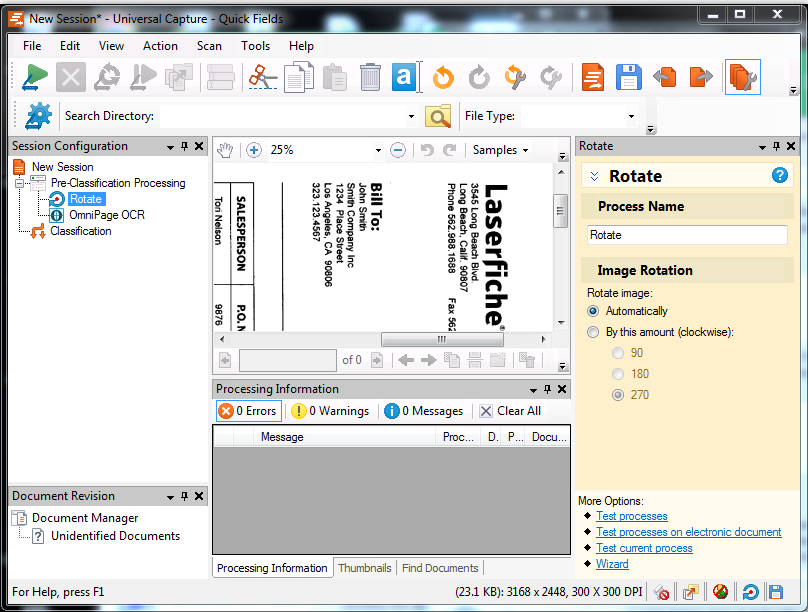The image size is (808, 612).
Task: Open the Processing Information pane options arrow
Action: click(533, 389)
